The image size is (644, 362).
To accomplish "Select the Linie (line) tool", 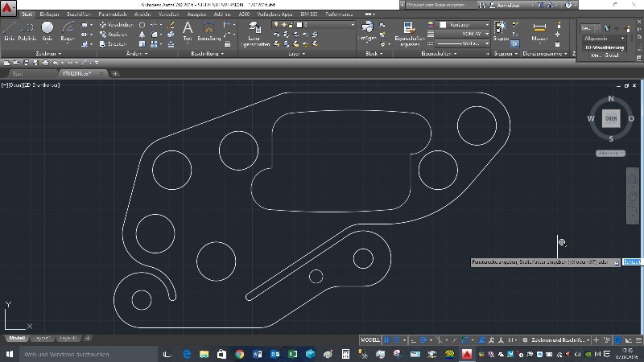I will [x=10, y=31].
